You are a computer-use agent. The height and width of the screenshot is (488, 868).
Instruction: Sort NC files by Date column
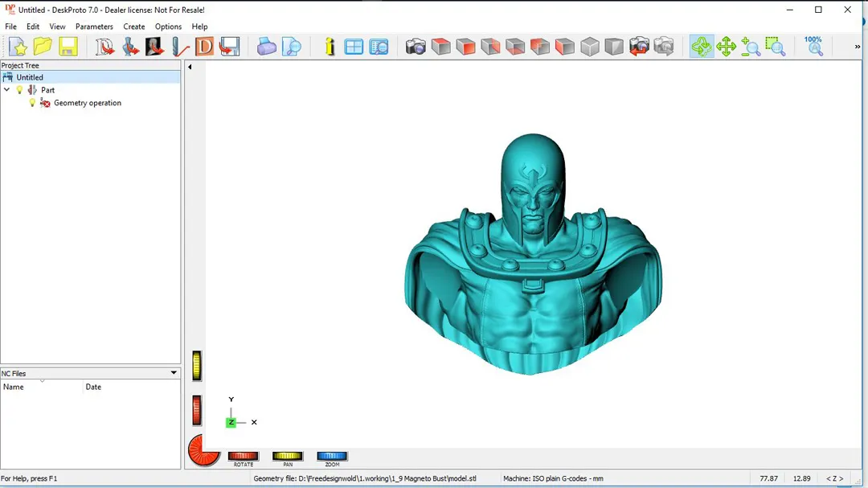point(132,388)
